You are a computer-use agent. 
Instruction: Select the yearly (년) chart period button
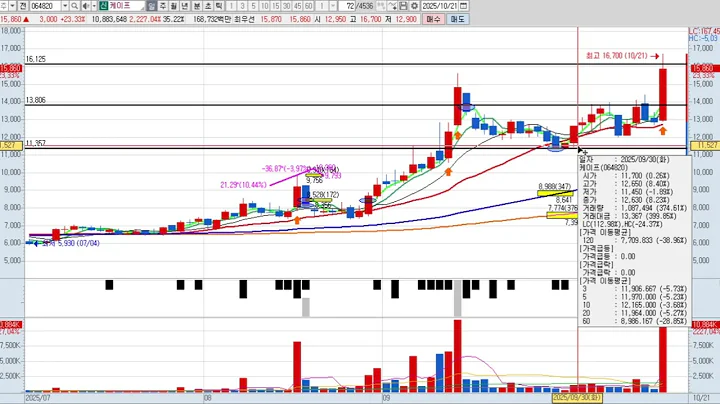[185, 6]
